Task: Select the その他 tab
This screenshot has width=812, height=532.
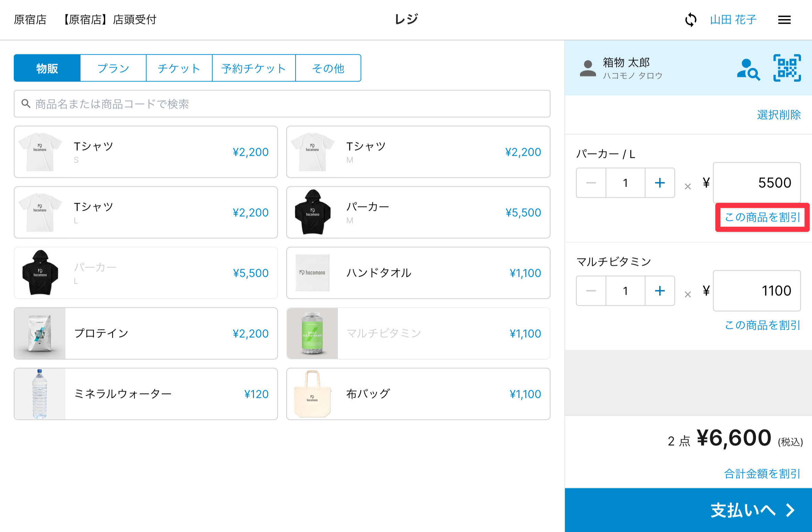Action: (x=328, y=68)
